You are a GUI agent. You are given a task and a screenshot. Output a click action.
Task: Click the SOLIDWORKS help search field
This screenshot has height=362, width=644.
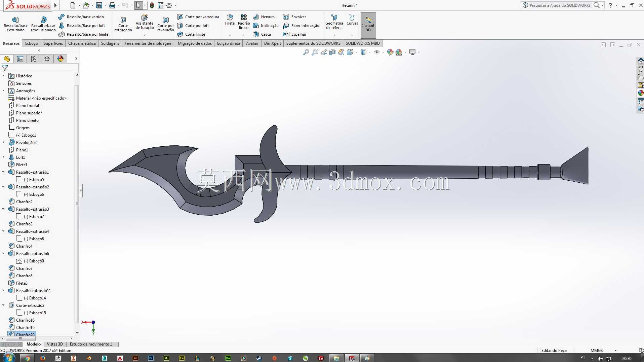[x=559, y=5]
